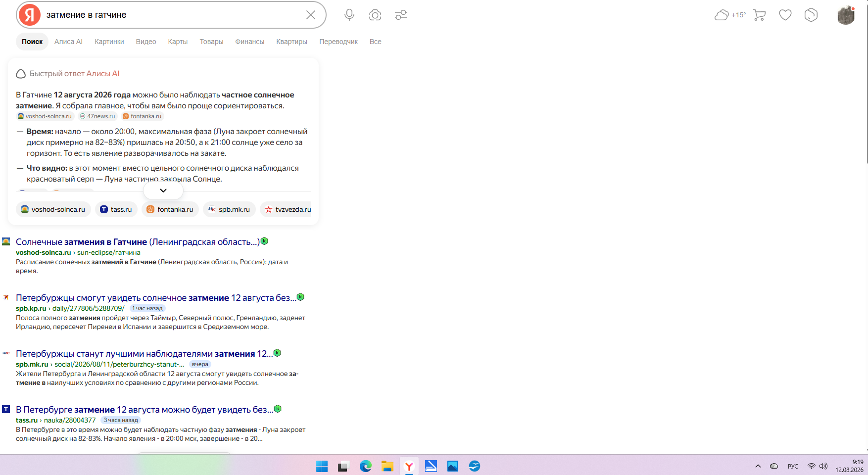This screenshot has width=868, height=475.
Task: Open 'В Петербурге затмение 12 августа' TASS result
Action: (145, 410)
